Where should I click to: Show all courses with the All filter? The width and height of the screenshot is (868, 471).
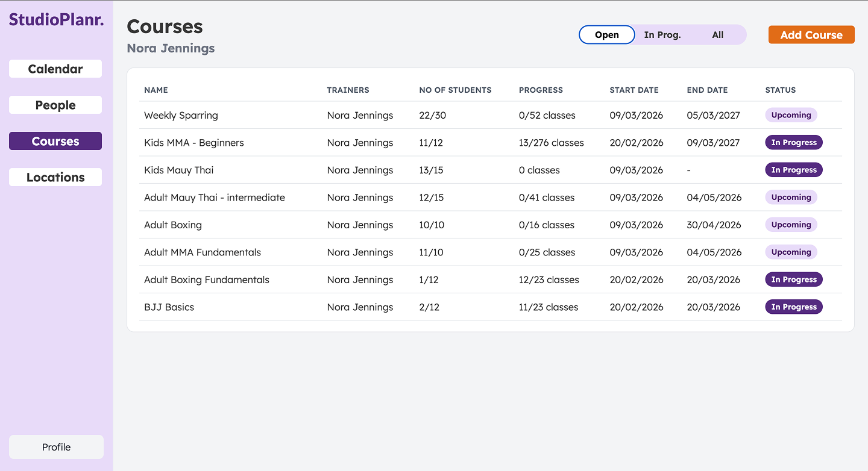click(x=717, y=34)
